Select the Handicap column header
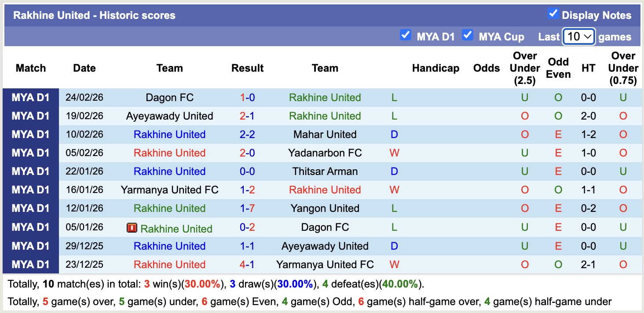644x313 pixels. pos(435,68)
